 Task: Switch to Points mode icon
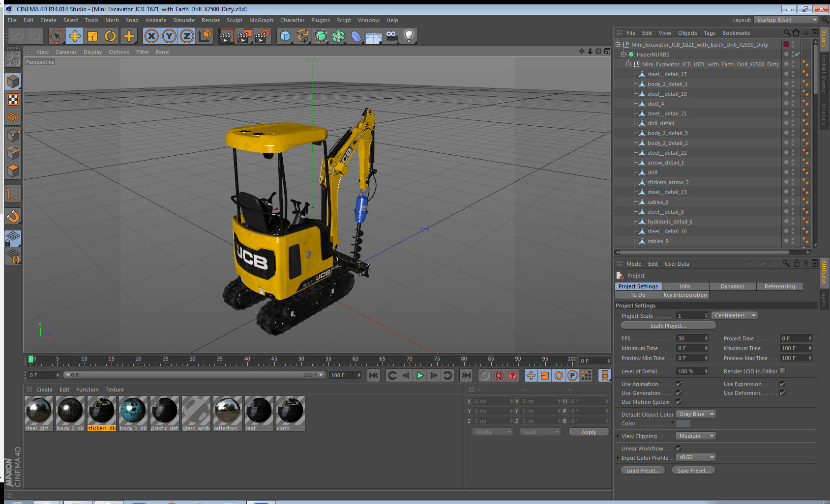pos(13,136)
